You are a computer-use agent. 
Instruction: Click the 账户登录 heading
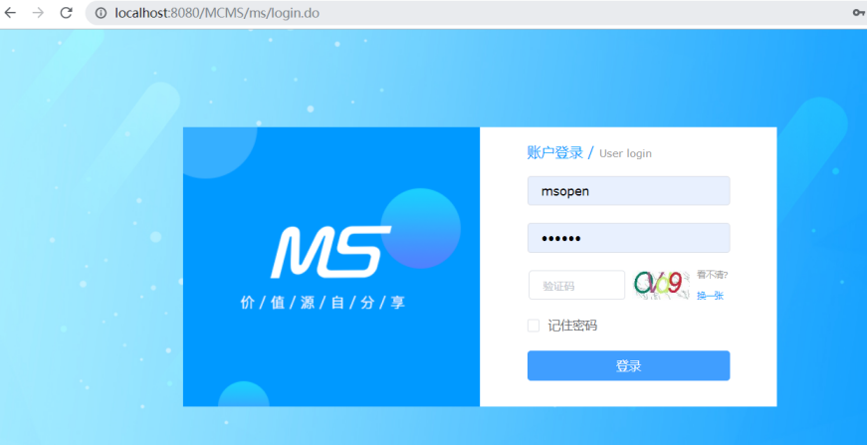coord(555,152)
